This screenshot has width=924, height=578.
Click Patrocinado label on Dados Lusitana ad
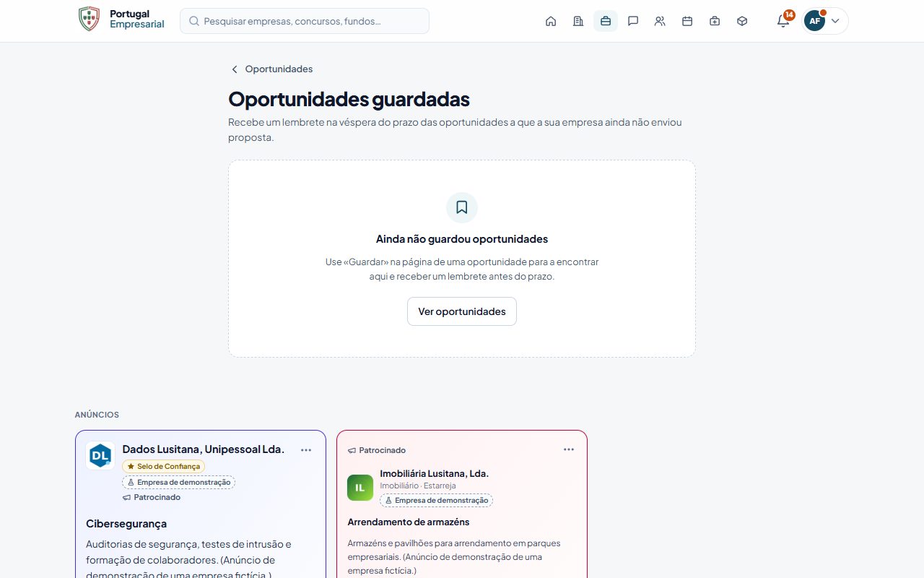(x=152, y=497)
